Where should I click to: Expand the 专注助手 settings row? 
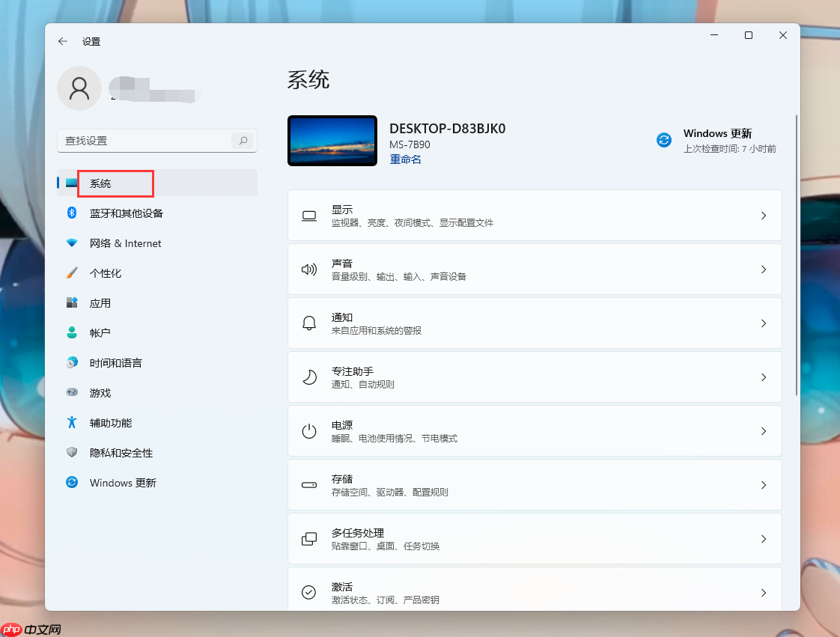535,377
